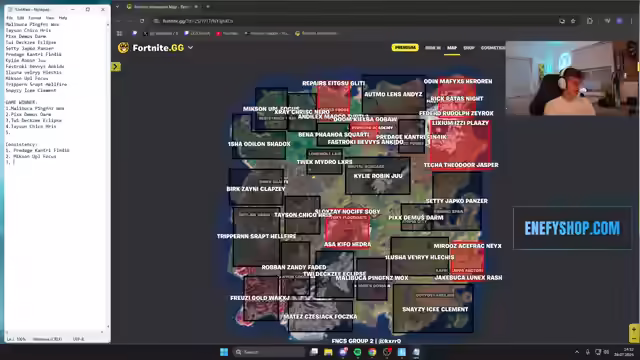Open the dropdown chevron beside Fortnite.GG

tap(190, 48)
